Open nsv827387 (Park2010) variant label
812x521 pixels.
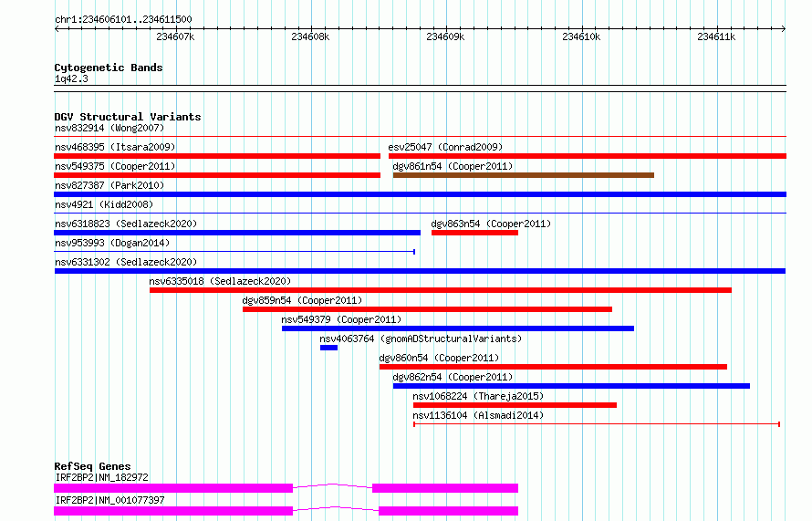109,185
